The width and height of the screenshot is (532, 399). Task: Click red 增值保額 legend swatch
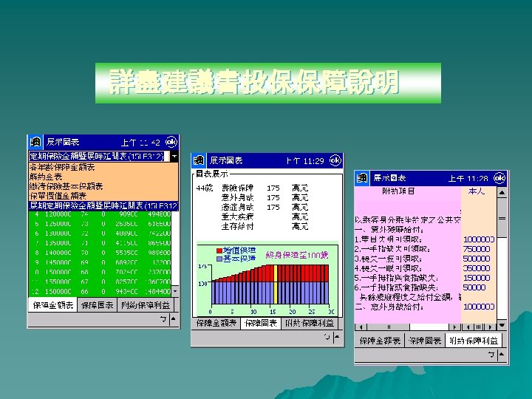pyautogui.click(x=219, y=250)
